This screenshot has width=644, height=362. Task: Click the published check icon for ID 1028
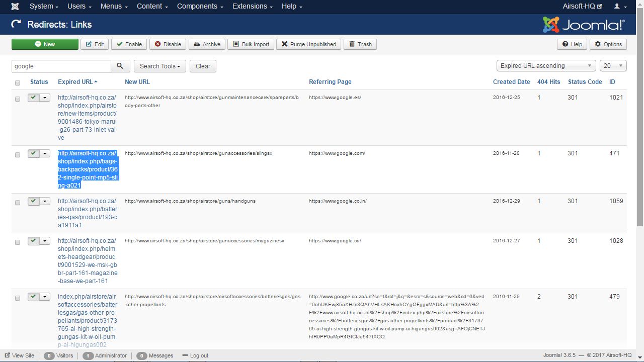[34, 241]
